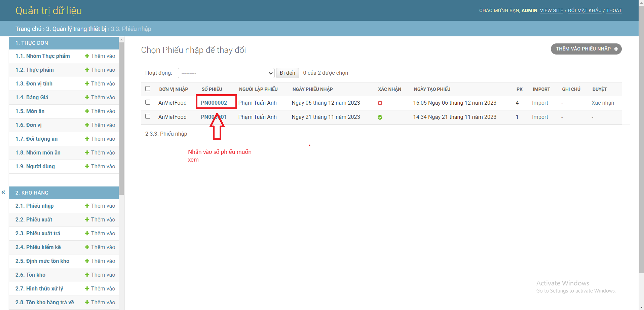Click plus icon next to 2.6 Tồn kho

(87, 275)
